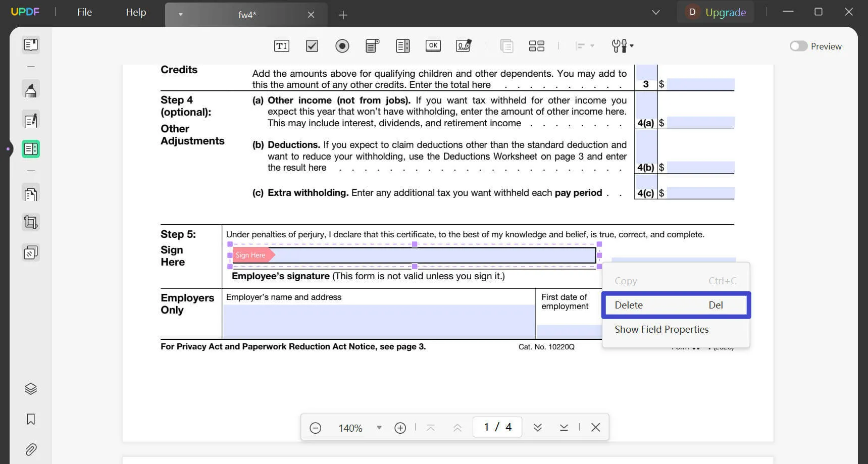Select the Signature field tool
The image size is (868, 464).
click(x=463, y=46)
